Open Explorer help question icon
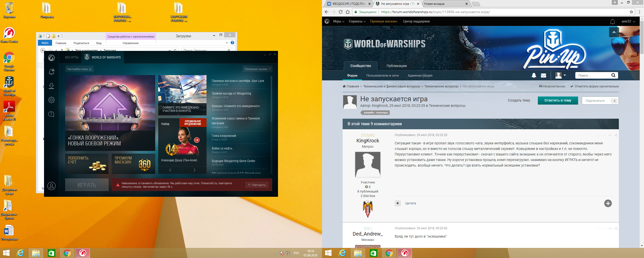This screenshot has height=258, width=644. click(232, 43)
